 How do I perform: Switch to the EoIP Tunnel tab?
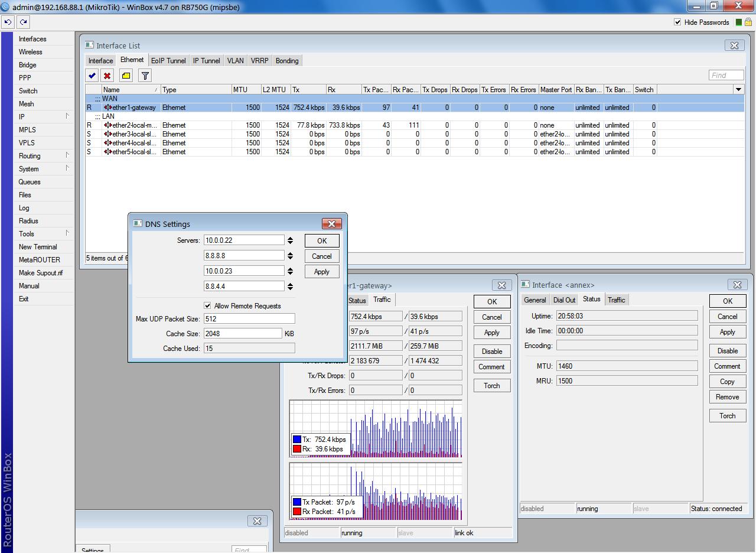[168, 61]
